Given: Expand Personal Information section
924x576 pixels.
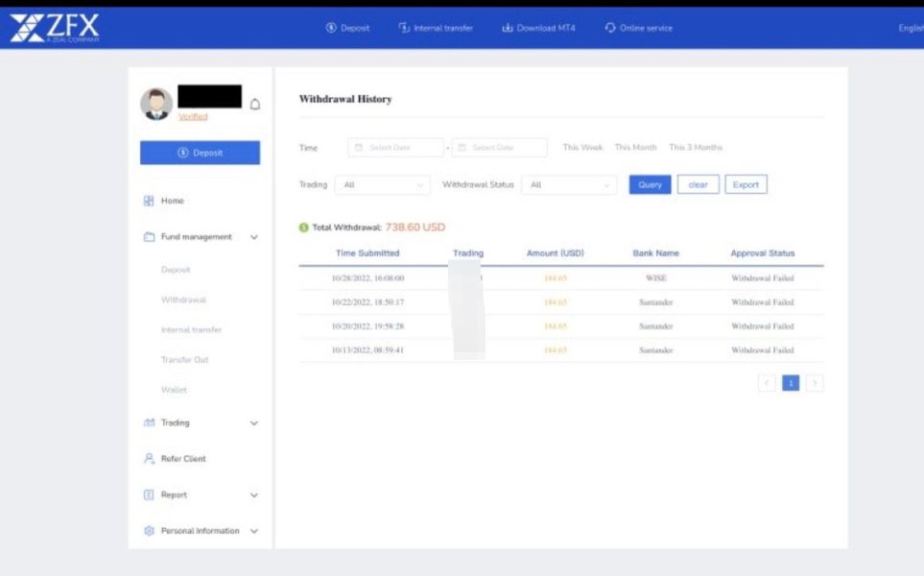Looking at the screenshot, I should click(200, 531).
